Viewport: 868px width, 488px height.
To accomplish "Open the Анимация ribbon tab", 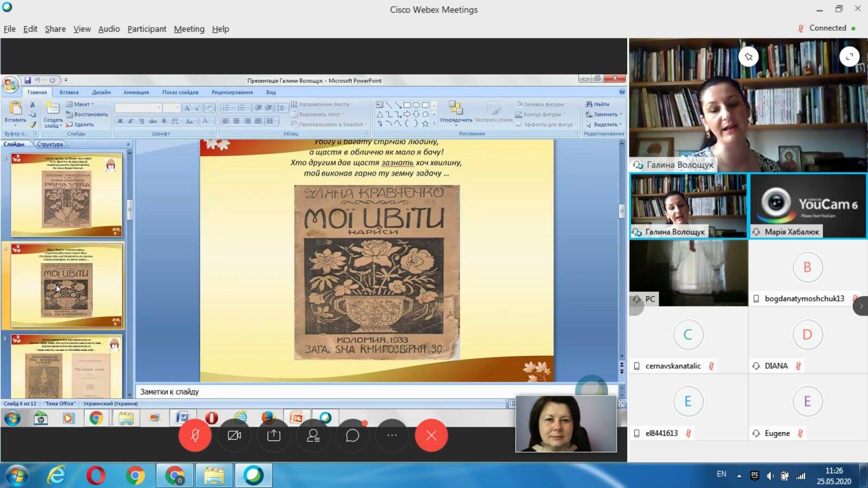I will point(136,92).
